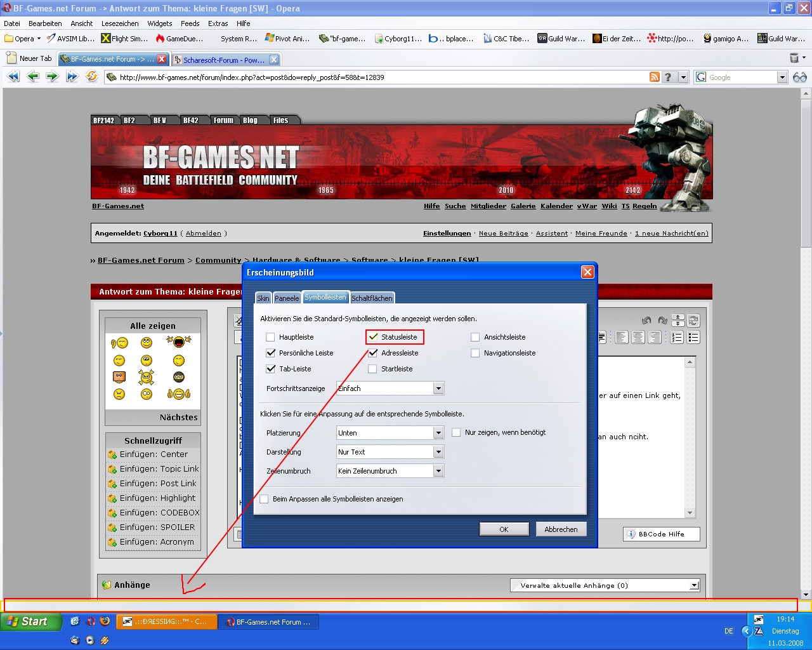Switch to the Paneele tab
Screen dimensions: 812x650
point(287,298)
